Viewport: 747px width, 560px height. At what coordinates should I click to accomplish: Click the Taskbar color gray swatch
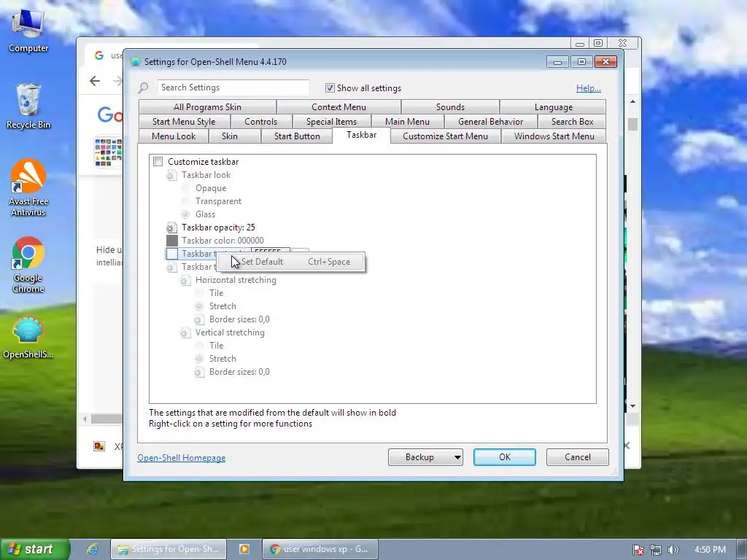tap(172, 241)
